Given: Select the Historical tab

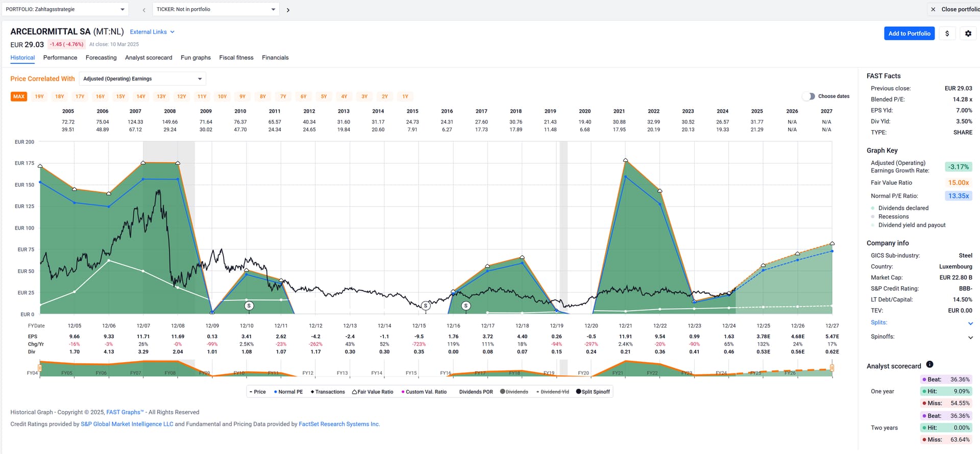Looking at the screenshot, I should coord(22,58).
